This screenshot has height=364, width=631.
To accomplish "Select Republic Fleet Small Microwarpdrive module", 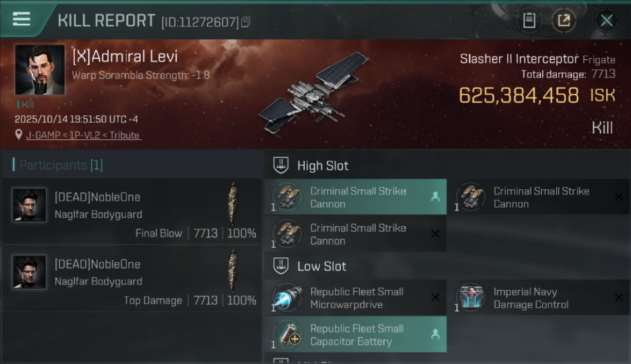I will (x=355, y=298).
